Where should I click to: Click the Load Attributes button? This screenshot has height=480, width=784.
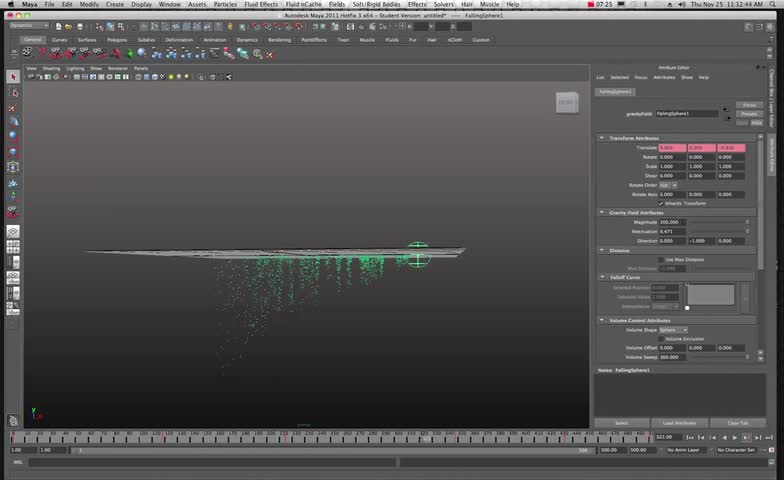coord(679,423)
